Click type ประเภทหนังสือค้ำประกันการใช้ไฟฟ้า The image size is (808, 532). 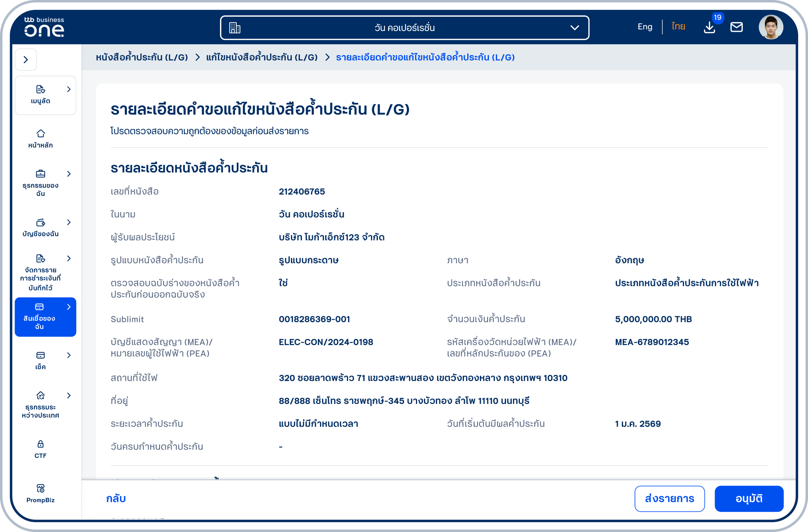tap(687, 282)
